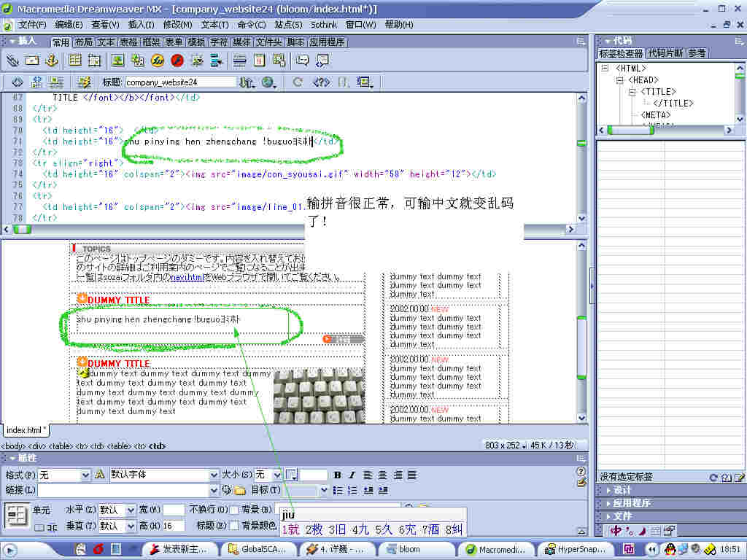Collapse the <HEAD> node in tag tree
The height and width of the screenshot is (560, 747).
pos(619,80)
